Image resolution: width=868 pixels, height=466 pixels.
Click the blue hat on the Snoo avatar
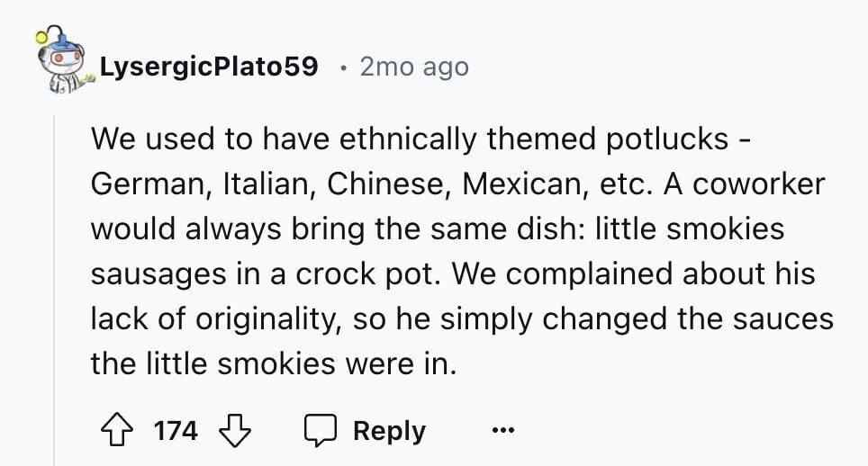pos(62,41)
